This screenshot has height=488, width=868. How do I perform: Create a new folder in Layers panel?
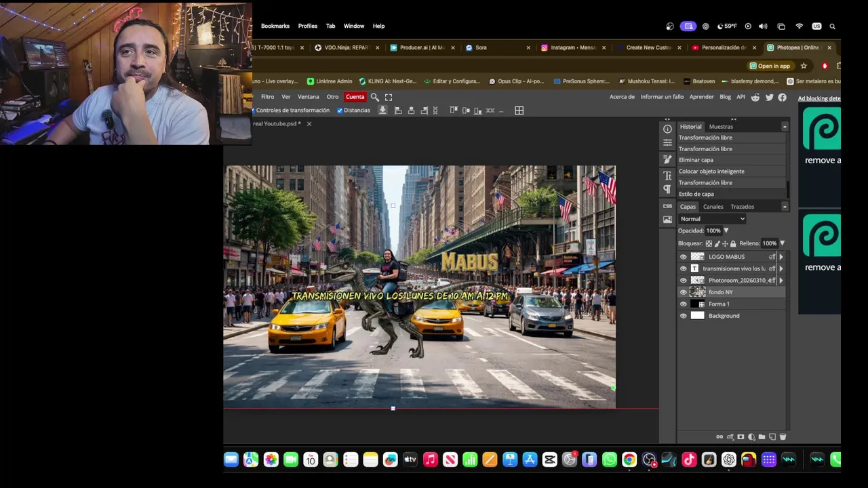coord(762,437)
